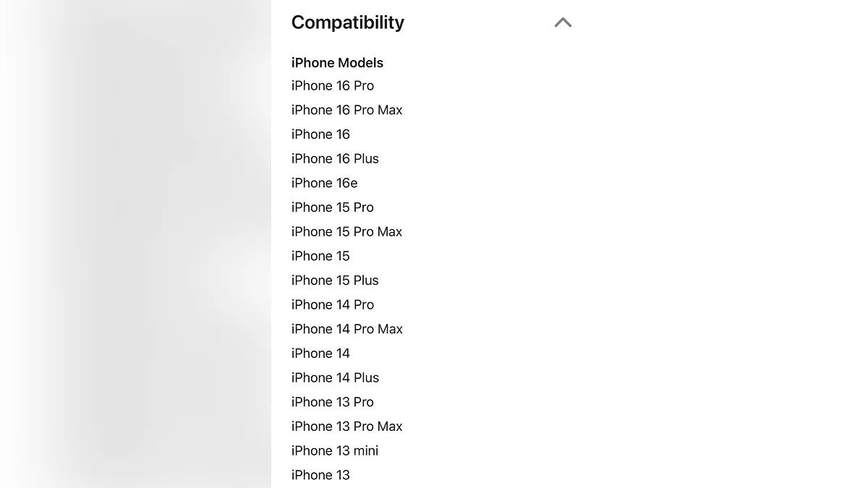Click the Compatibility section heading
Screen dimensions: 868x488
[x=347, y=23]
